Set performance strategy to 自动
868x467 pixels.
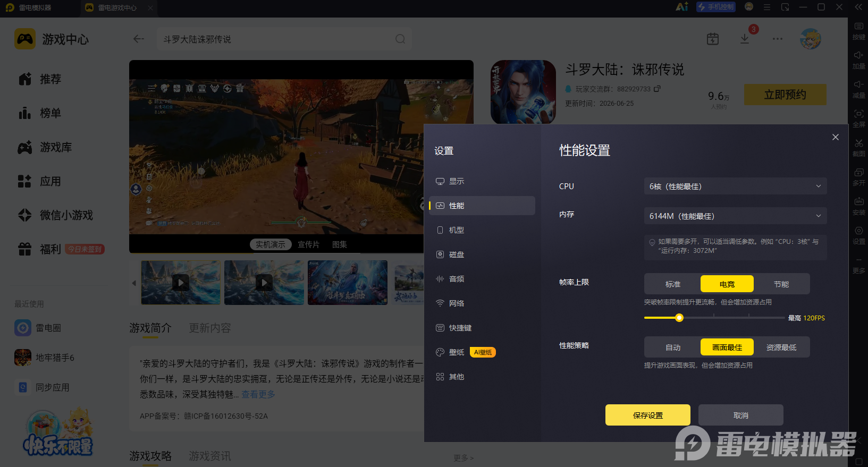673,347
